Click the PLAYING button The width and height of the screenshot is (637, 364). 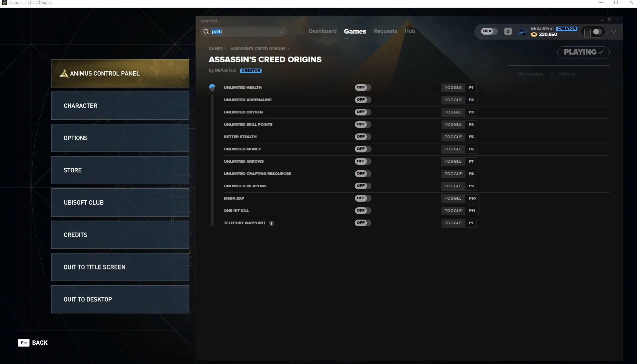point(583,52)
